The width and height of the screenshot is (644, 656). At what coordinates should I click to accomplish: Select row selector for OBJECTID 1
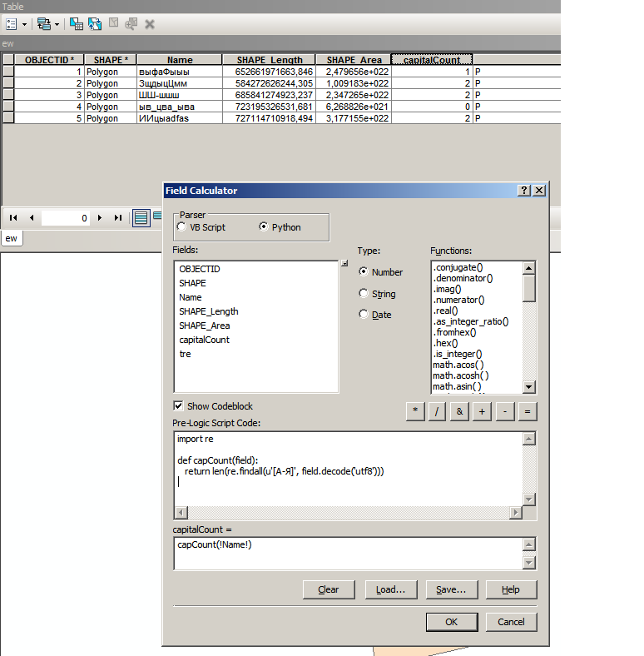8,72
